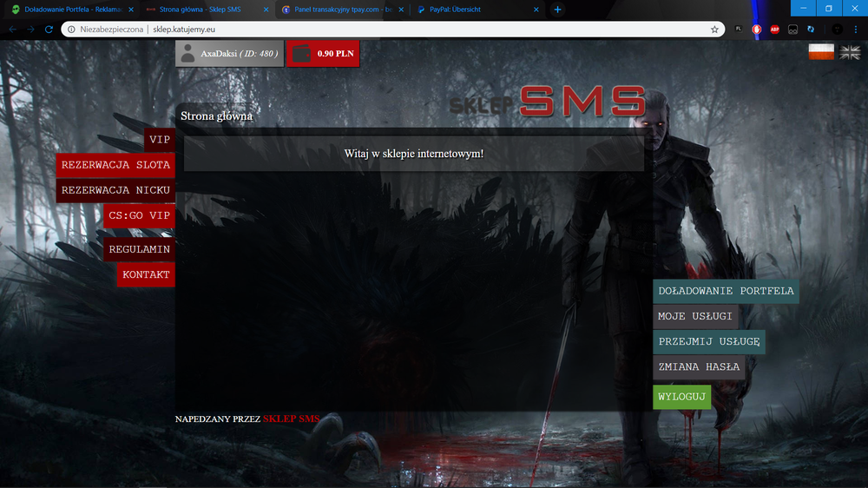This screenshot has width=868, height=488.
Task: Open the wallet balance icon
Action: tap(302, 54)
